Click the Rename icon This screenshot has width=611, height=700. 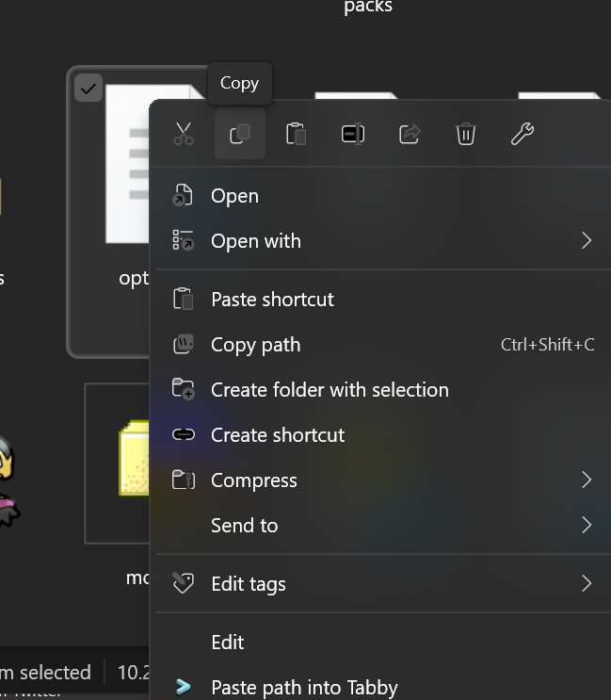click(x=353, y=135)
